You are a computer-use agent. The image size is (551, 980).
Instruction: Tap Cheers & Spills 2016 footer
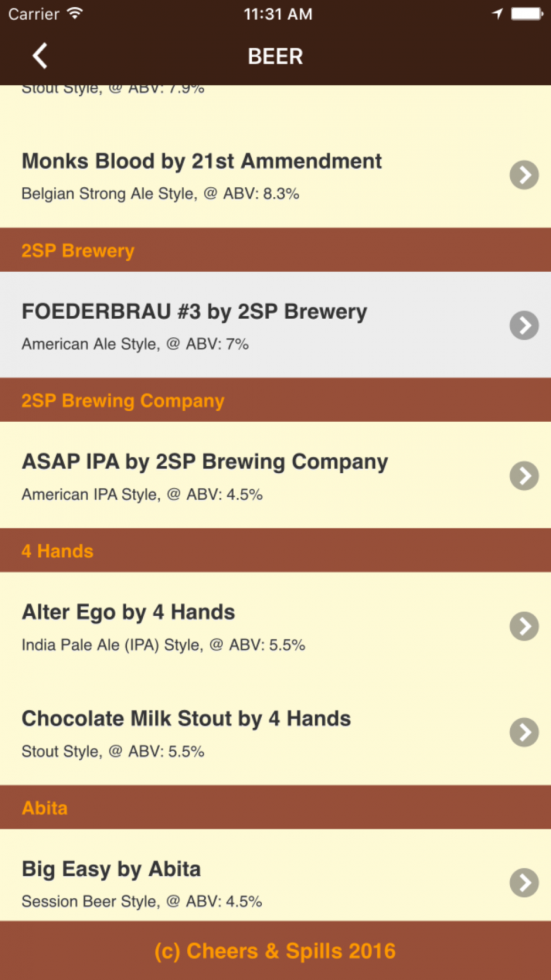(x=275, y=951)
